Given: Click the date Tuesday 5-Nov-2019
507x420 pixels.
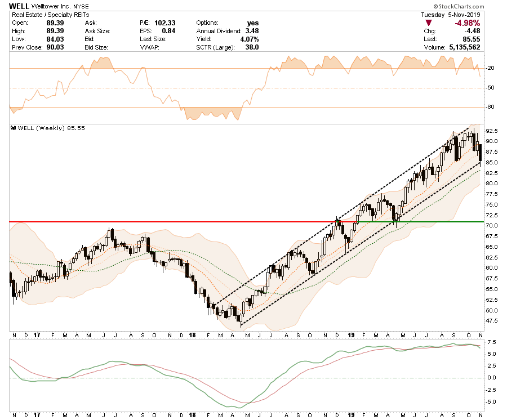Looking at the screenshot, I should click(x=451, y=15).
